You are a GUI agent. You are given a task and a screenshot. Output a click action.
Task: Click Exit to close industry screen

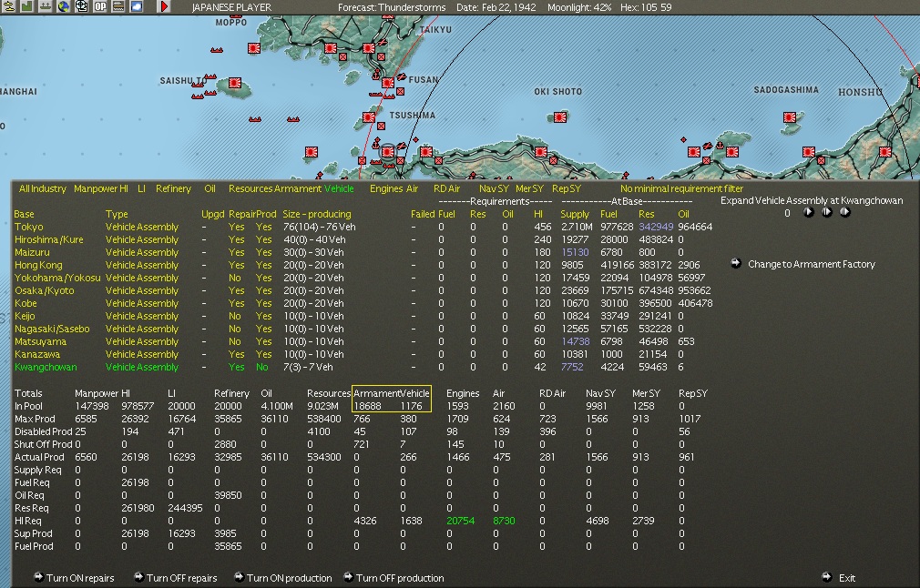(x=846, y=578)
